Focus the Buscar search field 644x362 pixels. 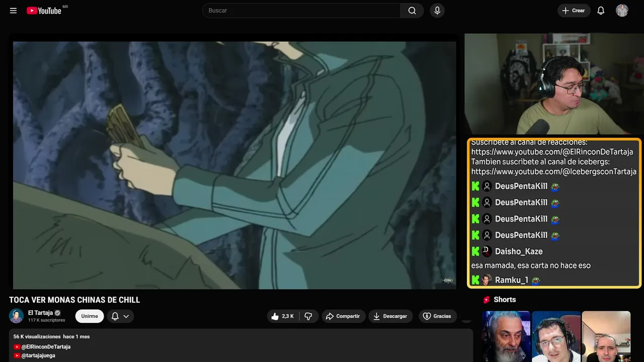[x=301, y=11]
